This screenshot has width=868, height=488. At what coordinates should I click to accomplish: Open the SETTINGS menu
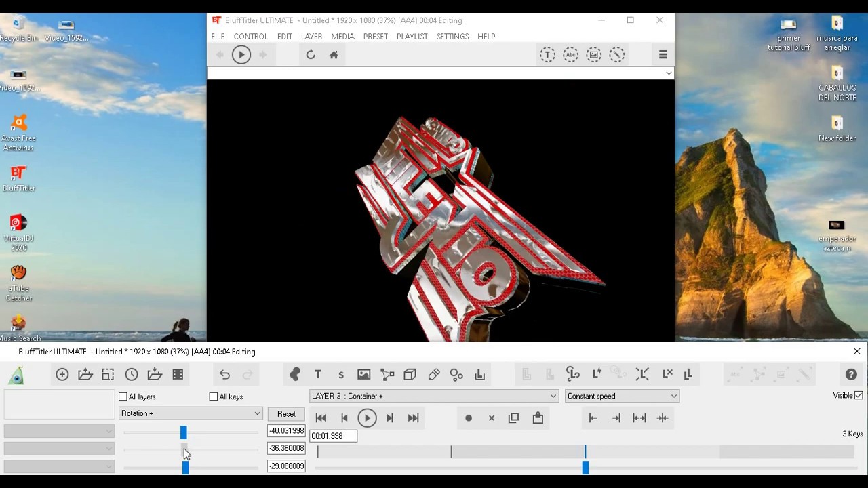point(452,37)
